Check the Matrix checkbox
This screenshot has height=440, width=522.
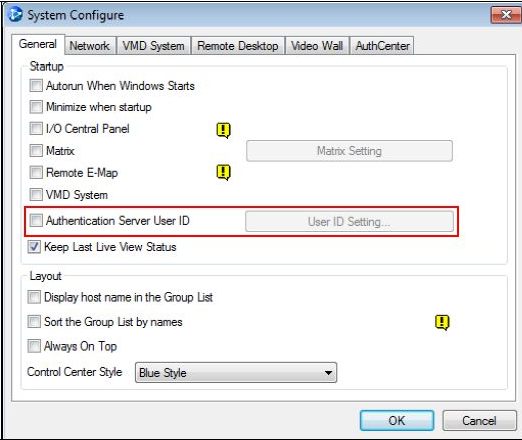[x=36, y=150]
